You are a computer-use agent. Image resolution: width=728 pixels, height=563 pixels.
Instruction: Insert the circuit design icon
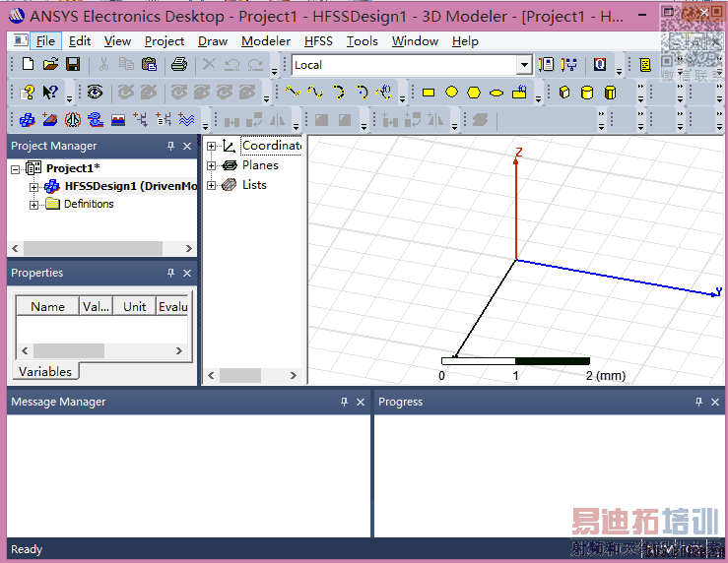pyautogui.click(x=141, y=120)
